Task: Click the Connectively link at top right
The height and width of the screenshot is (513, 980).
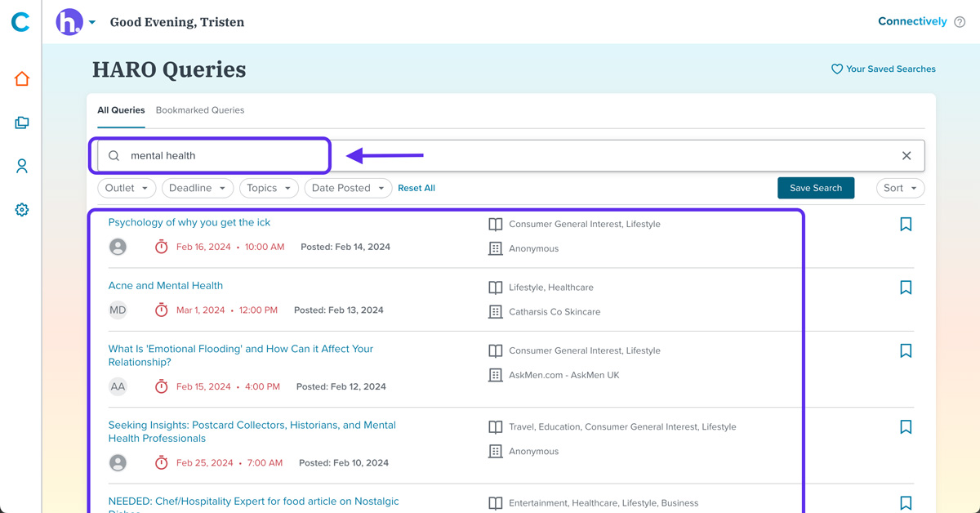Action: pos(912,21)
